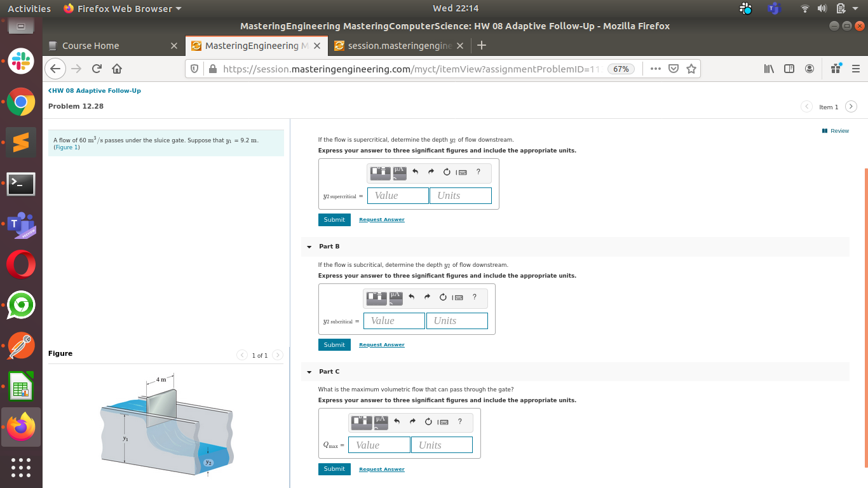The height and width of the screenshot is (488, 868).
Task: Open the Firefox hamburger menu
Action: click(x=855, y=69)
